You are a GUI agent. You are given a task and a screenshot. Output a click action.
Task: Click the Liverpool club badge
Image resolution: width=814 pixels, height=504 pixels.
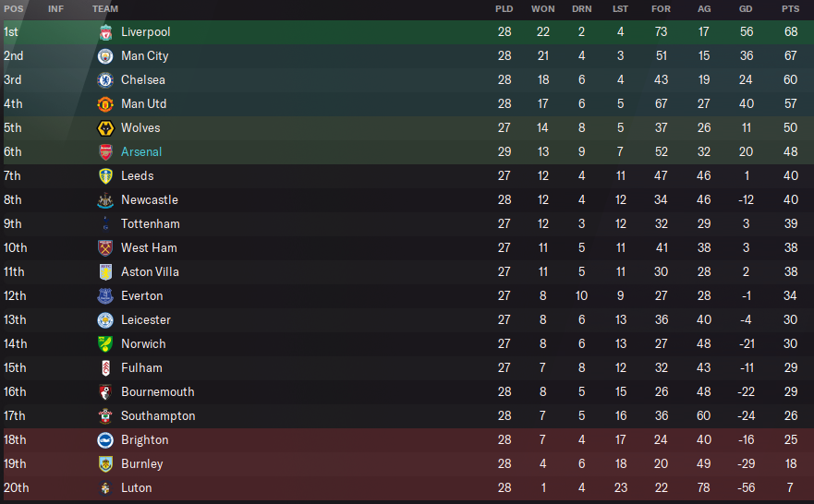click(105, 32)
